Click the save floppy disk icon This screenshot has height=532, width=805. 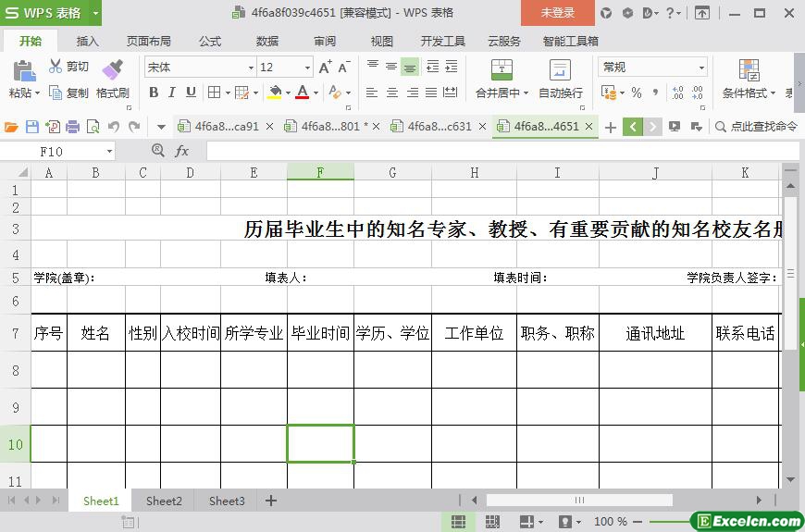click(x=32, y=127)
